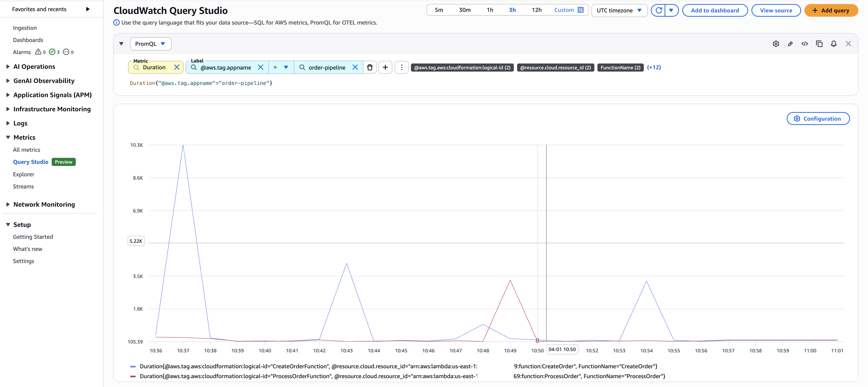The width and height of the screenshot is (868, 387).
Task: Open the PromQL language dropdown
Action: tap(150, 44)
